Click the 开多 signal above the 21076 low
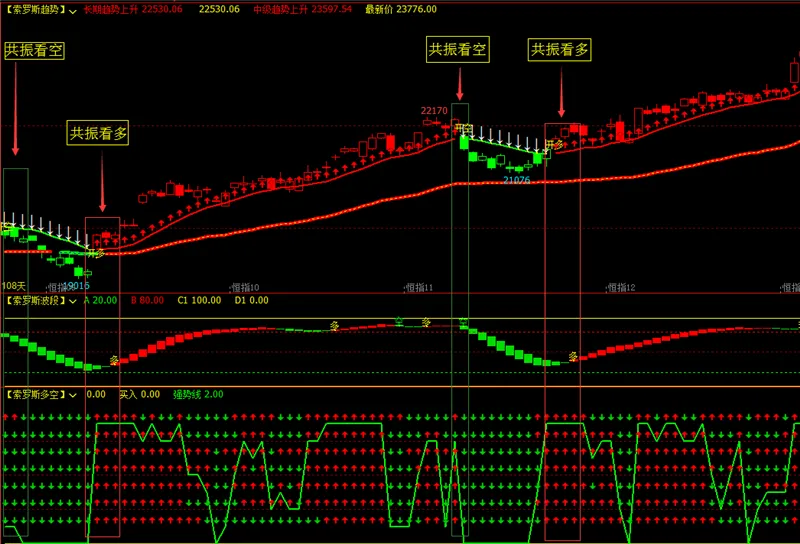 pyautogui.click(x=554, y=144)
